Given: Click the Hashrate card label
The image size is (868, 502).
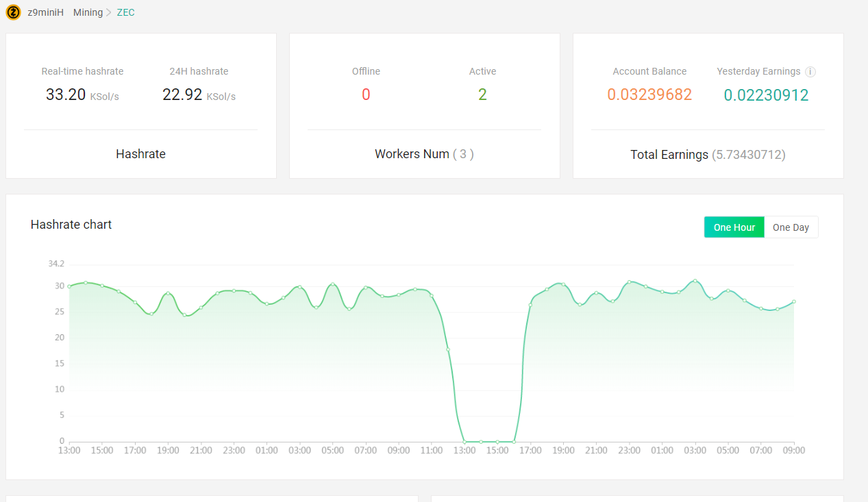Looking at the screenshot, I should click(x=140, y=153).
